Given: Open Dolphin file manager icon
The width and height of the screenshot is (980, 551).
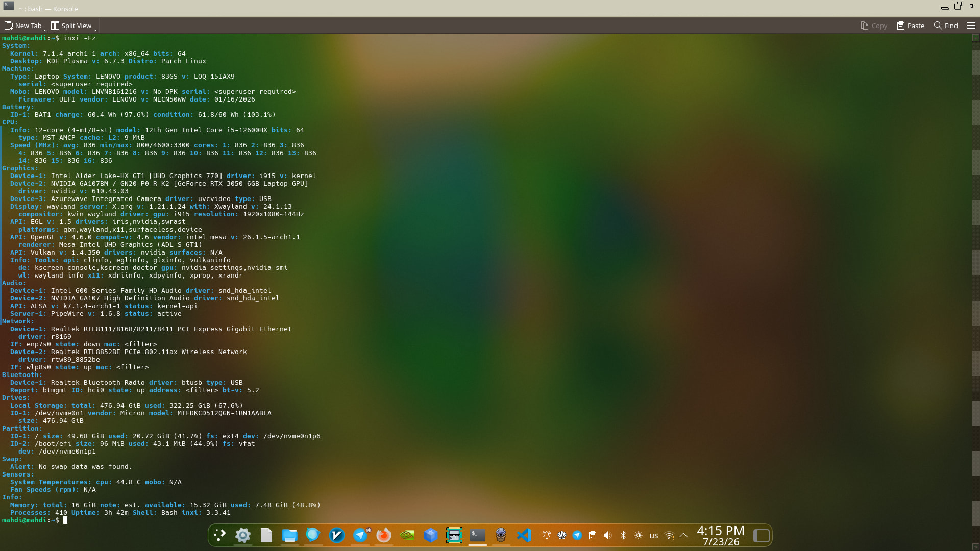Looking at the screenshot, I should click(290, 535).
